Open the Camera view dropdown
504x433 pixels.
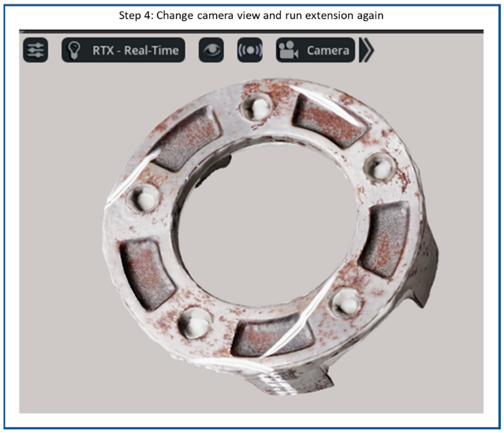pyautogui.click(x=327, y=50)
